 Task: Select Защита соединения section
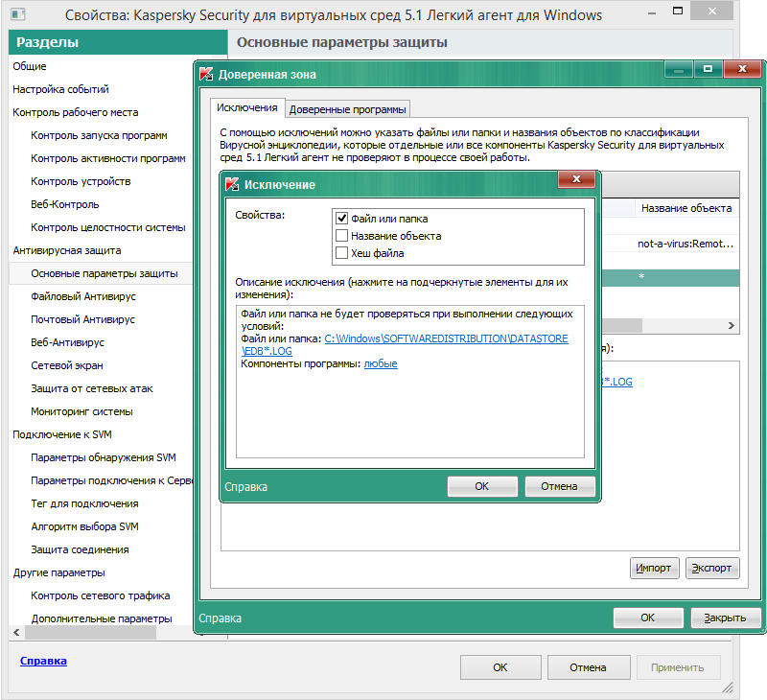coord(80,548)
